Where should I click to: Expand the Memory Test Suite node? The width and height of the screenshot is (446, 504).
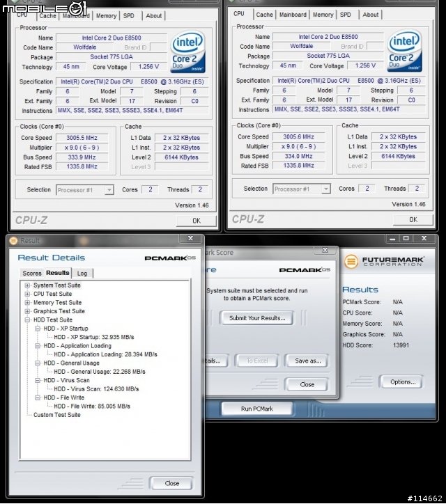(x=27, y=303)
